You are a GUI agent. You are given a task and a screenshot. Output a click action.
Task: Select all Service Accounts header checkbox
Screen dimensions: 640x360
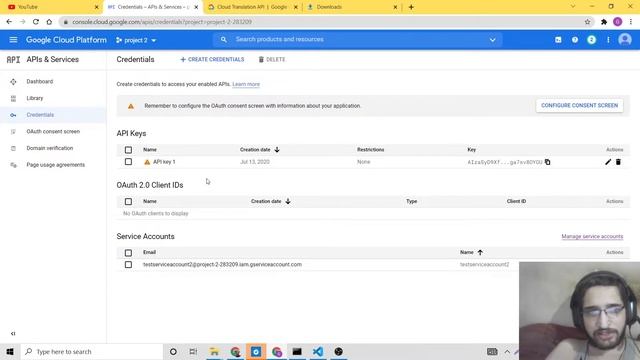point(128,253)
